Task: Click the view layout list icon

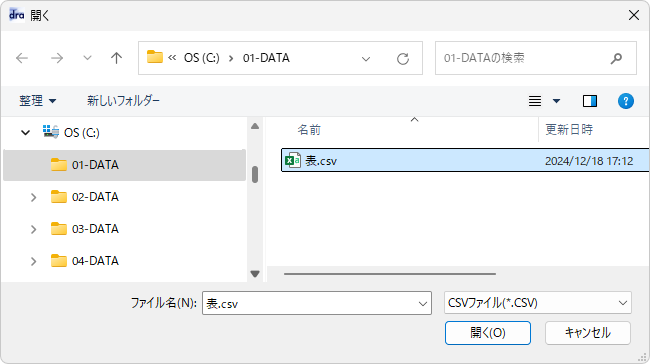Action: (535, 101)
